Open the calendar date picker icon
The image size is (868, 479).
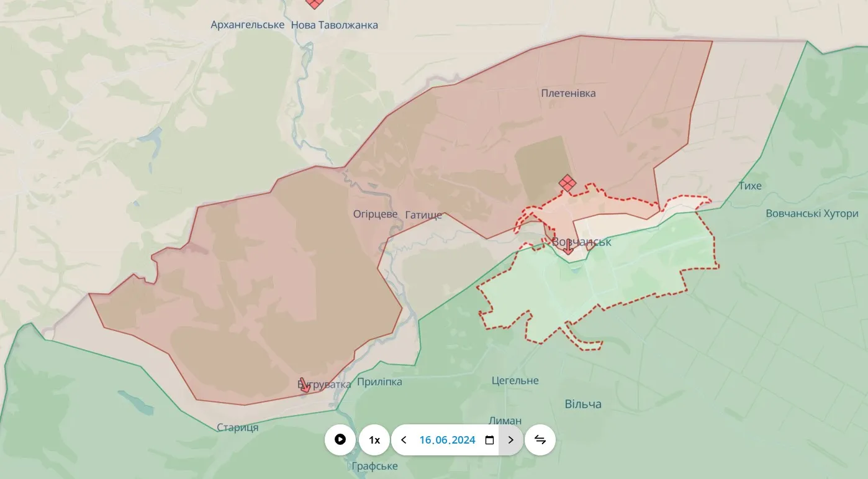(489, 439)
